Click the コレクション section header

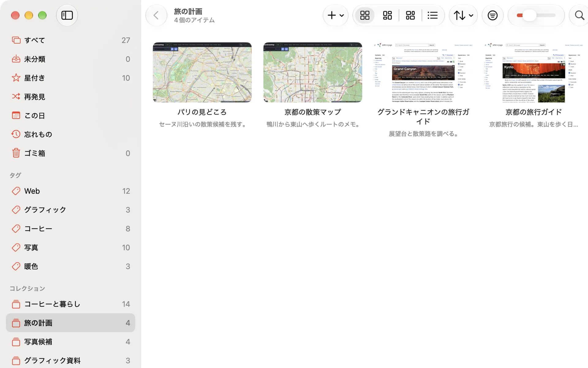pyautogui.click(x=27, y=288)
